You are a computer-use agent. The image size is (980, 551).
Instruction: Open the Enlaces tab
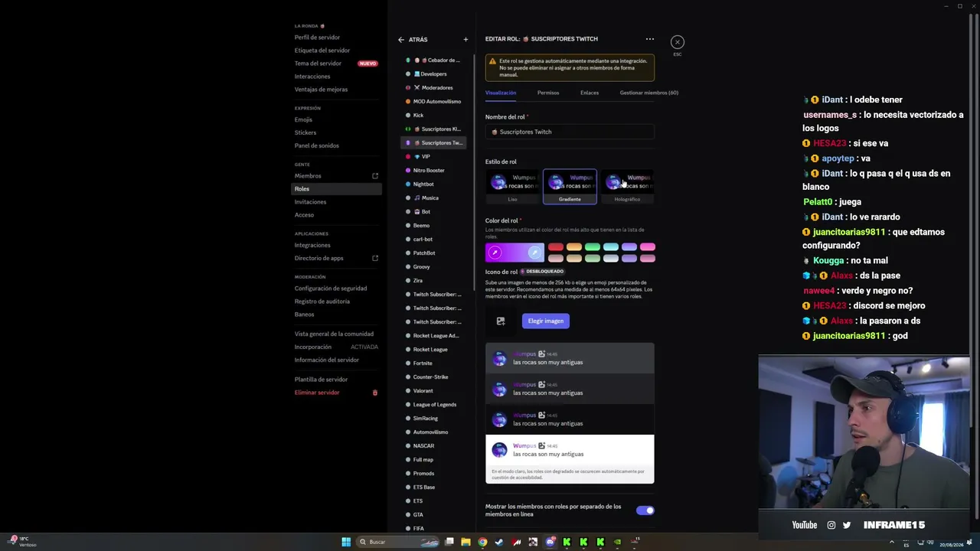click(590, 93)
